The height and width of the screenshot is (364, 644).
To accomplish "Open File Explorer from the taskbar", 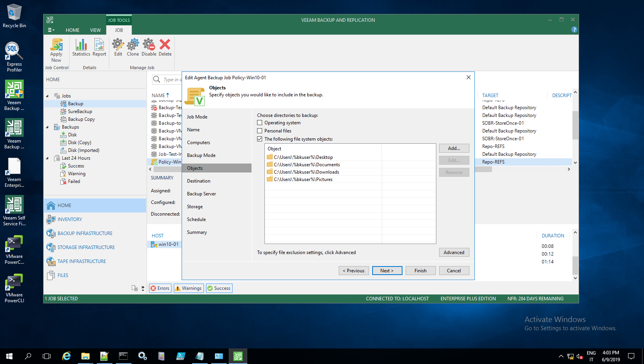I will click(86, 356).
